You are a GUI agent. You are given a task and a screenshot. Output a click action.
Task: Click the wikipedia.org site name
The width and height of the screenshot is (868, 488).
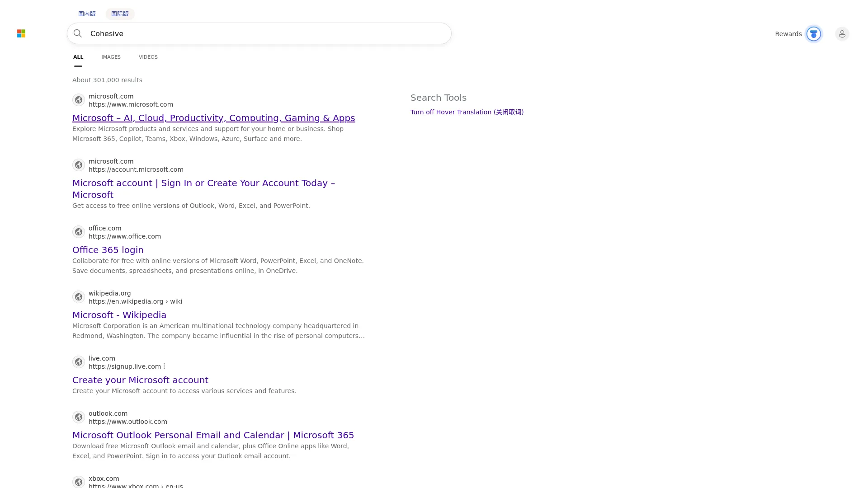pyautogui.click(x=110, y=293)
